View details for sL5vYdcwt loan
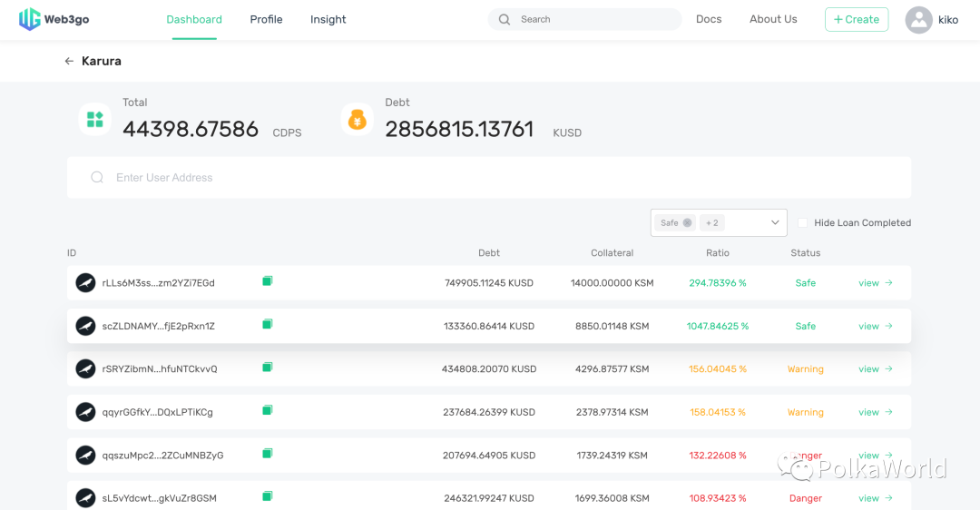980x510 pixels. (x=875, y=498)
